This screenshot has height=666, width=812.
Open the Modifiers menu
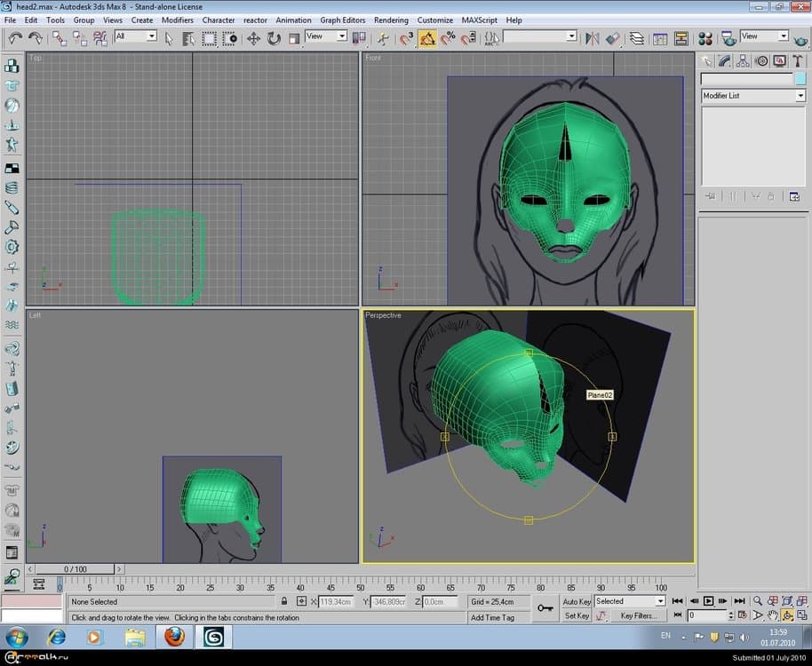click(x=178, y=20)
